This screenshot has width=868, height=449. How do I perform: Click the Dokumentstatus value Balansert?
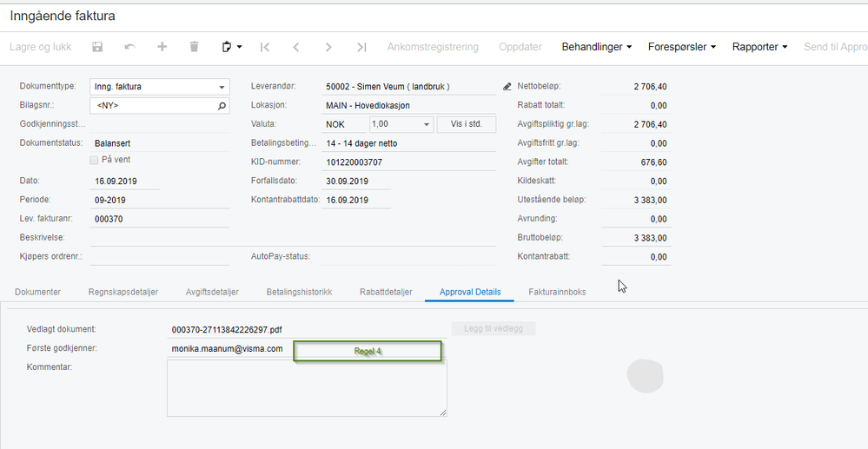159,143
